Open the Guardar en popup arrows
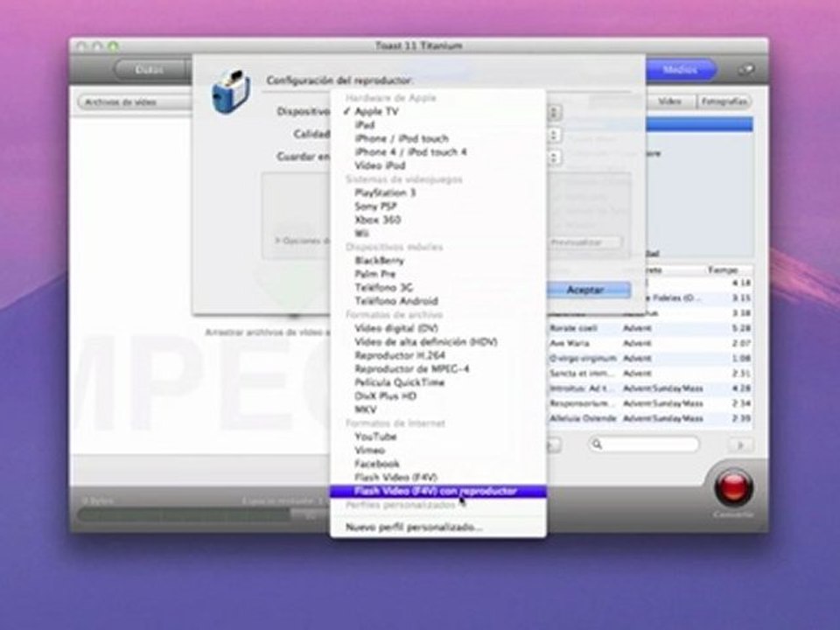 point(553,157)
